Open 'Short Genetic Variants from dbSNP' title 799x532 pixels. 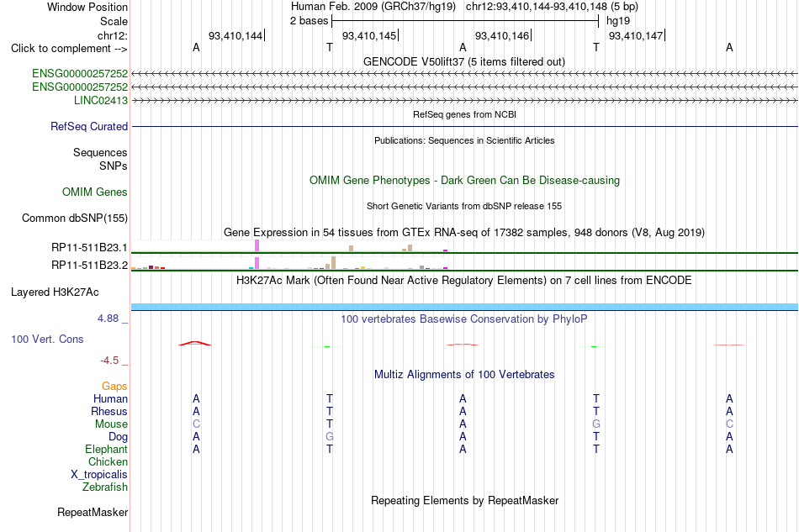[464, 206]
